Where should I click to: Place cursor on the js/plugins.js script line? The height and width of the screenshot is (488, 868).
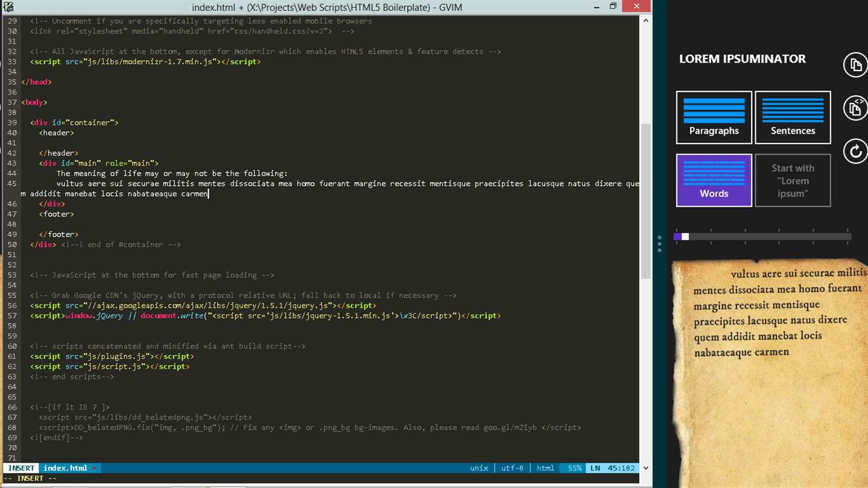(112, 356)
